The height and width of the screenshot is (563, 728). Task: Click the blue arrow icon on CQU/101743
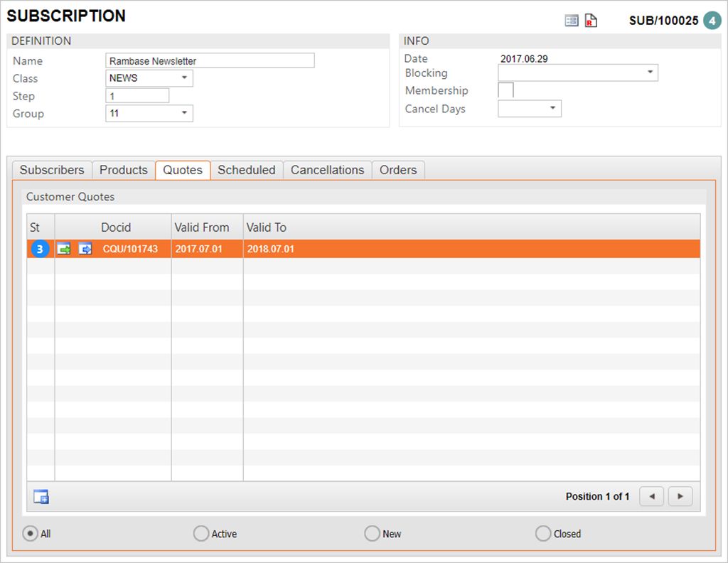[85, 249]
